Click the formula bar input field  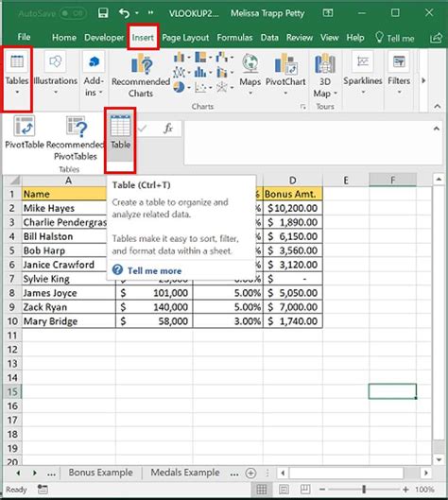308,143
